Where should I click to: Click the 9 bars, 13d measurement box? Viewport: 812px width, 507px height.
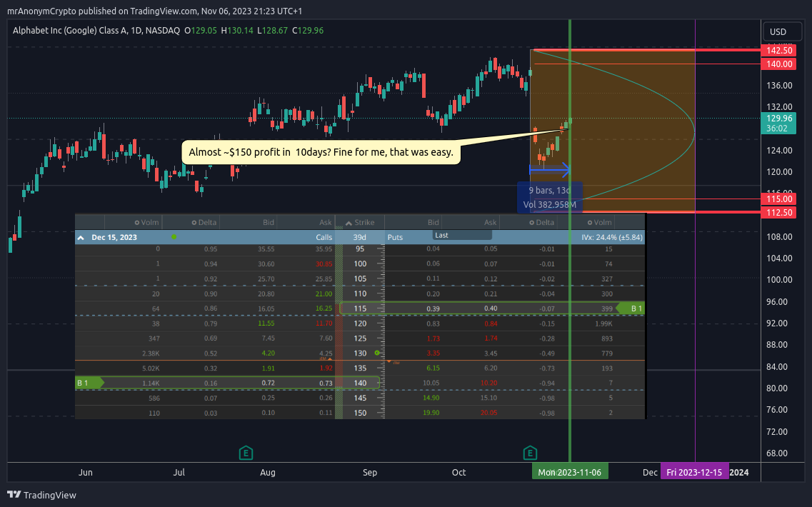pos(549,197)
